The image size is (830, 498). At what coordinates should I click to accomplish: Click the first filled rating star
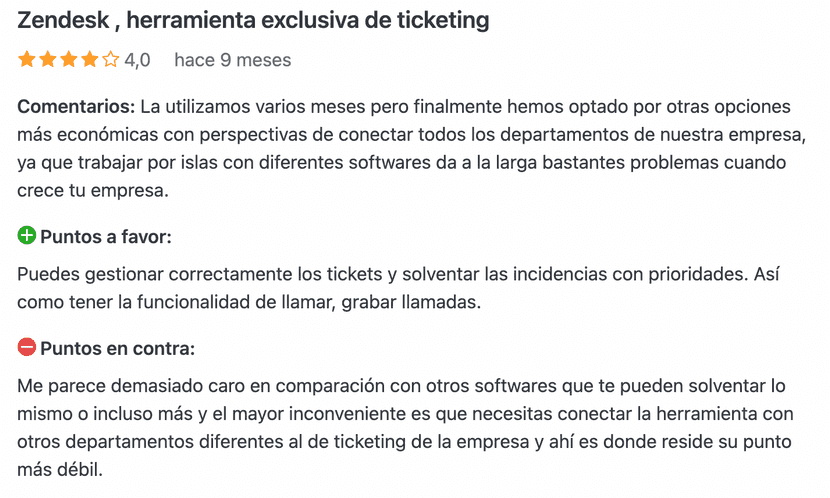26,60
